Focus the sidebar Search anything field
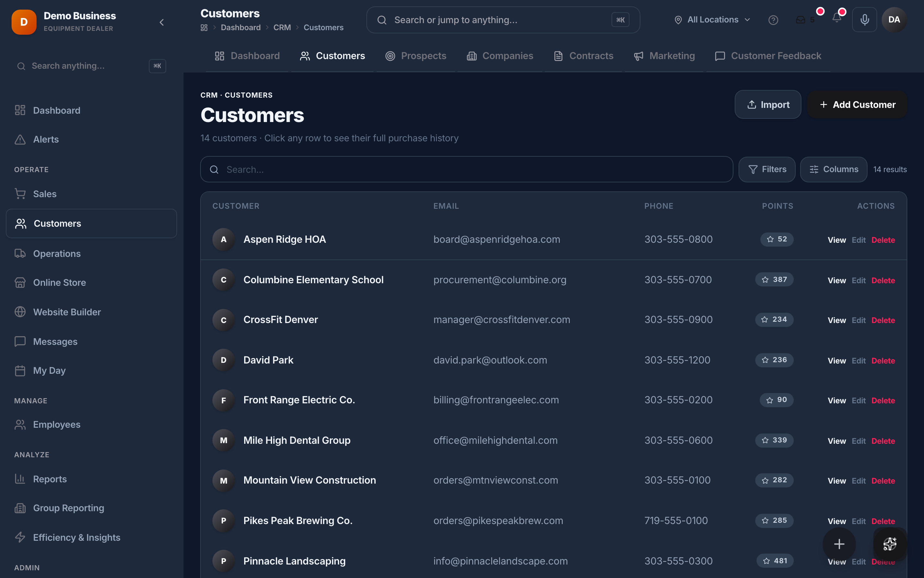Viewport: 924px width, 578px height. (x=91, y=66)
